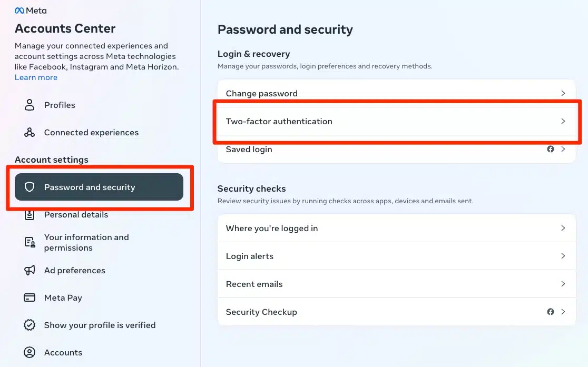Expand the Change password row chevron
The image size is (588, 367).
563,93
